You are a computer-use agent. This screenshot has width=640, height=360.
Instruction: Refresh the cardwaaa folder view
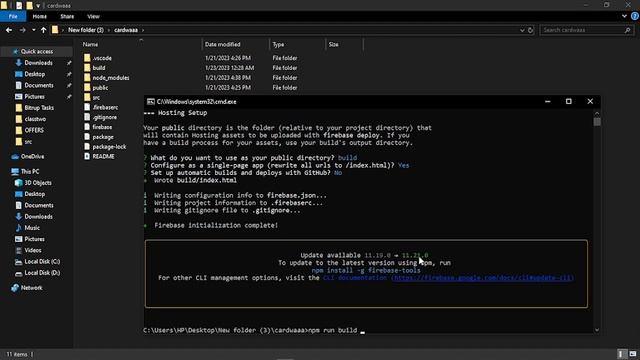[x=531, y=30]
